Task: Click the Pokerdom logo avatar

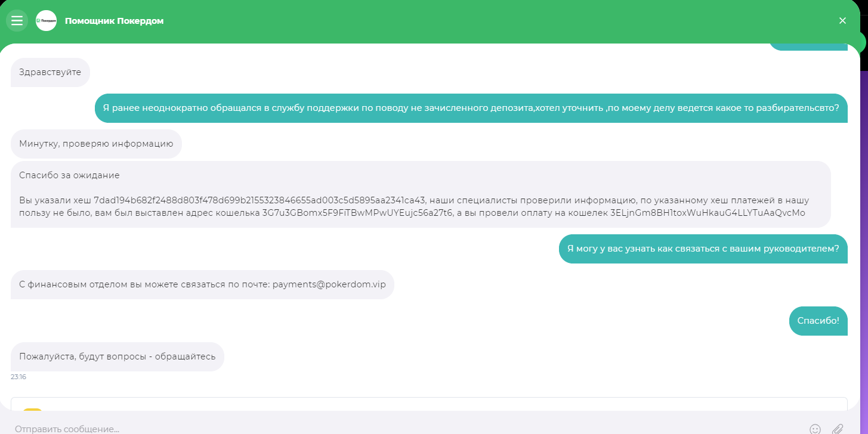Action: tap(46, 21)
